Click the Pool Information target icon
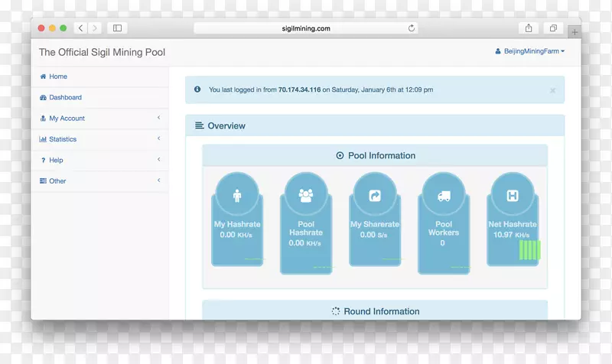 [x=340, y=156]
